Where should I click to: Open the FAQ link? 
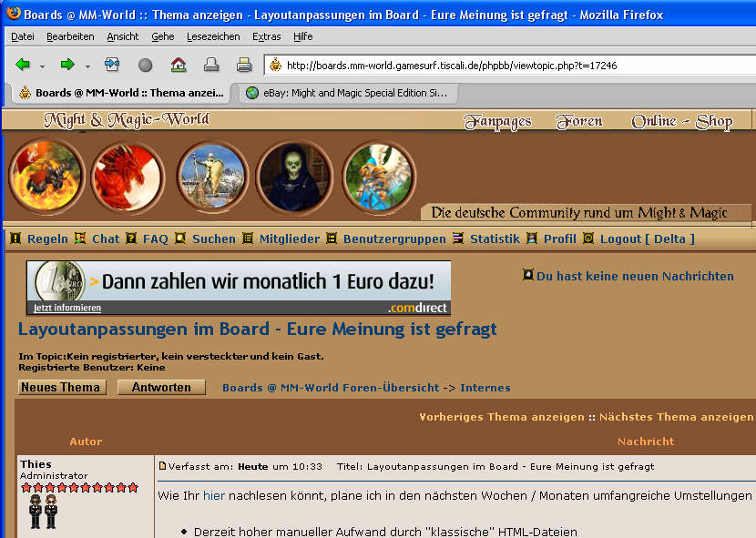(155, 239)
